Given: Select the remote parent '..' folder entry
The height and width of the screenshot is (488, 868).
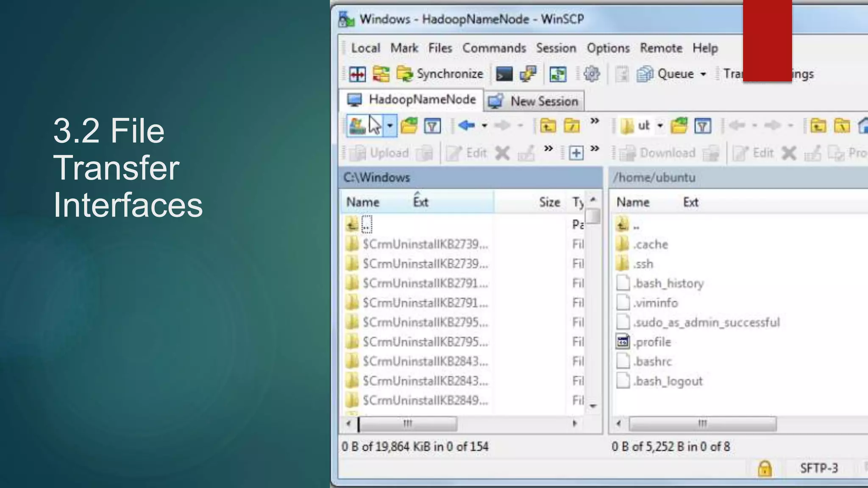Looking at the screenshot, I should pos(628,224).
